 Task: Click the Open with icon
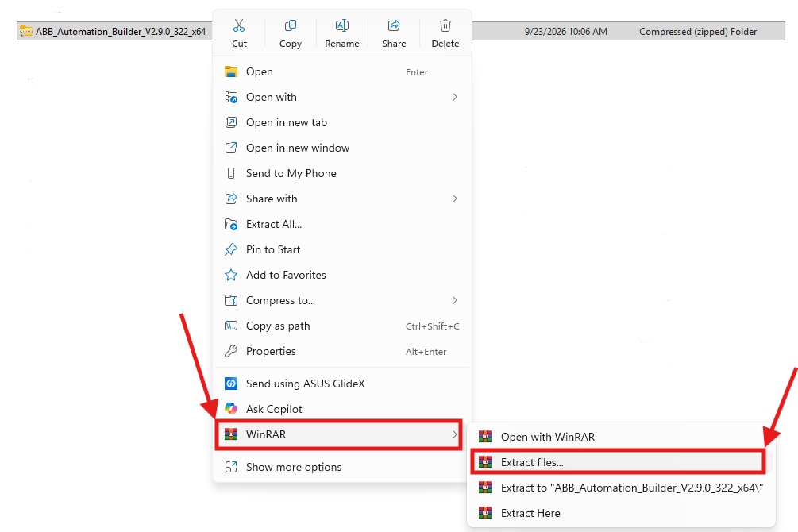[231, 97]
